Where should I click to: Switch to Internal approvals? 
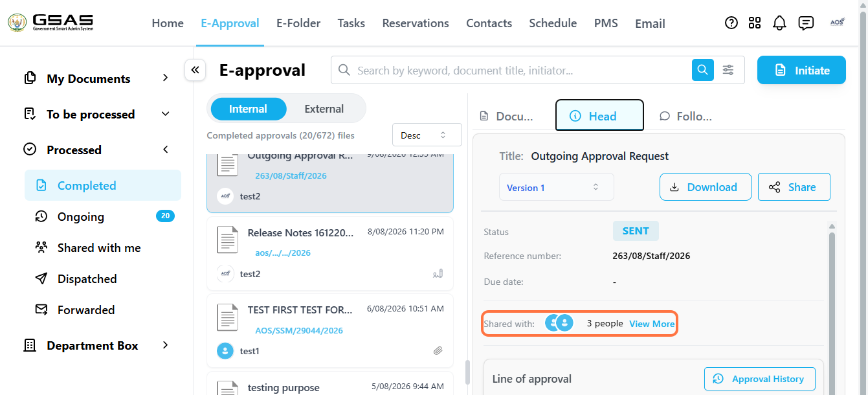click(x=248, y=109)
